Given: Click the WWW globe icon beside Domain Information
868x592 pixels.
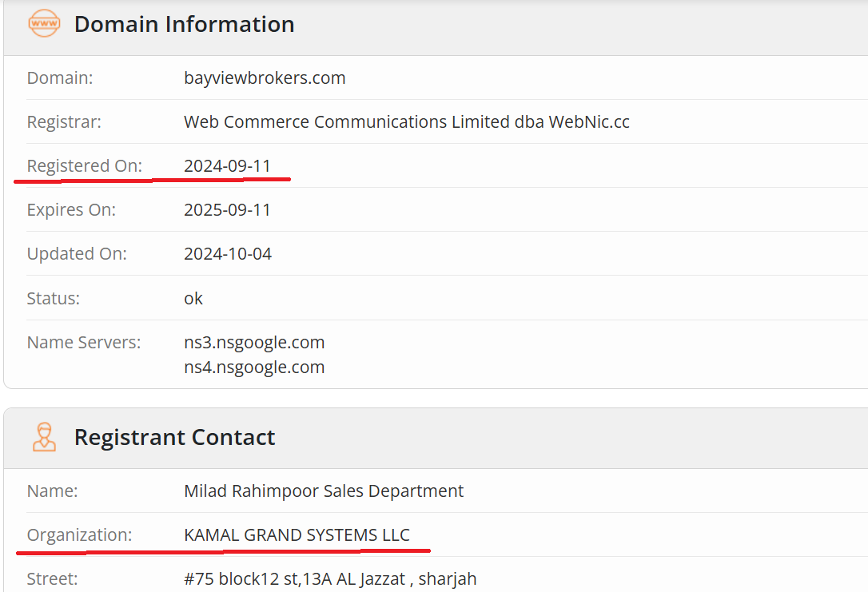Looking at the screenshot, I should (44, 24).
